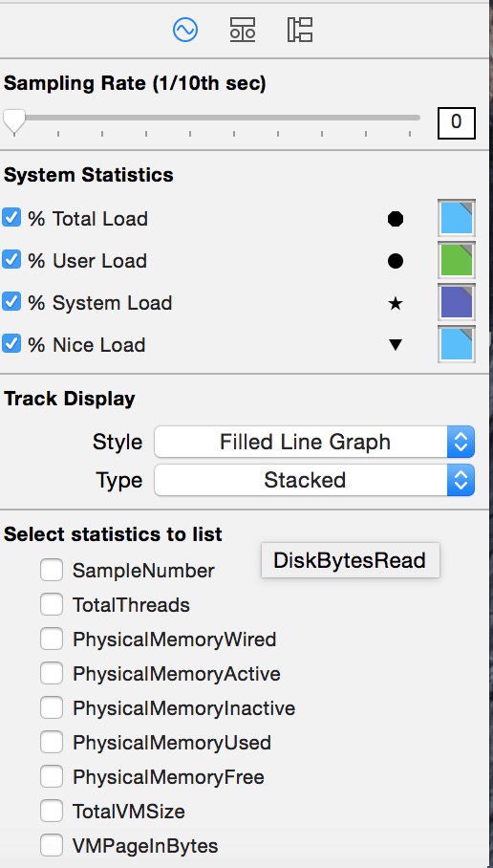The image size is (493, 868).
Task: Open the purple color well for System Load
Action: pos(457,302)
